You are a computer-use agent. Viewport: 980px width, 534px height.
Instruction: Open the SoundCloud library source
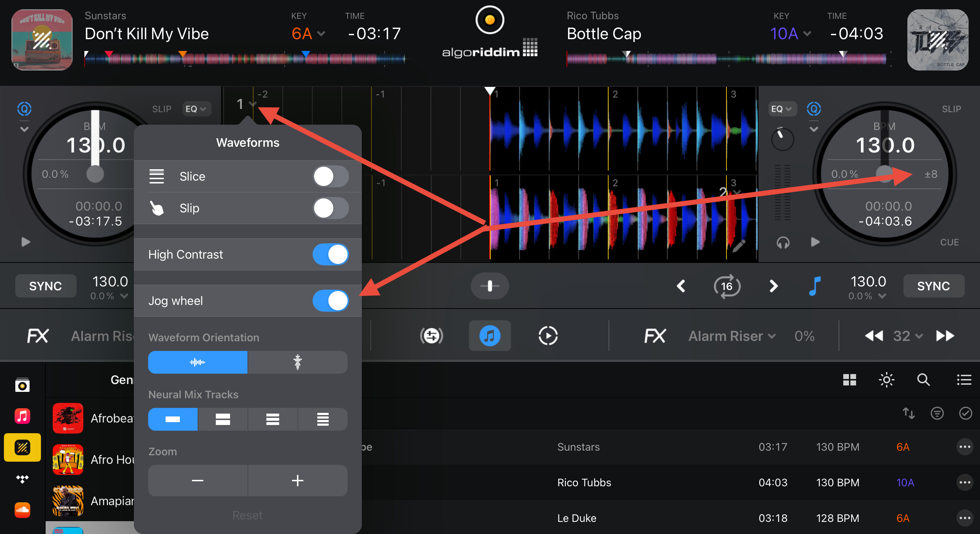22,510
